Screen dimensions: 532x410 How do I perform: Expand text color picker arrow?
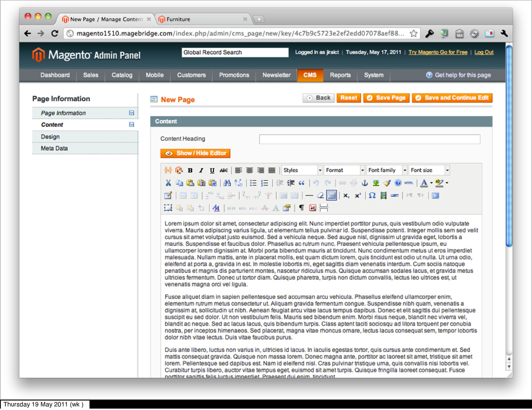(431, 183)
